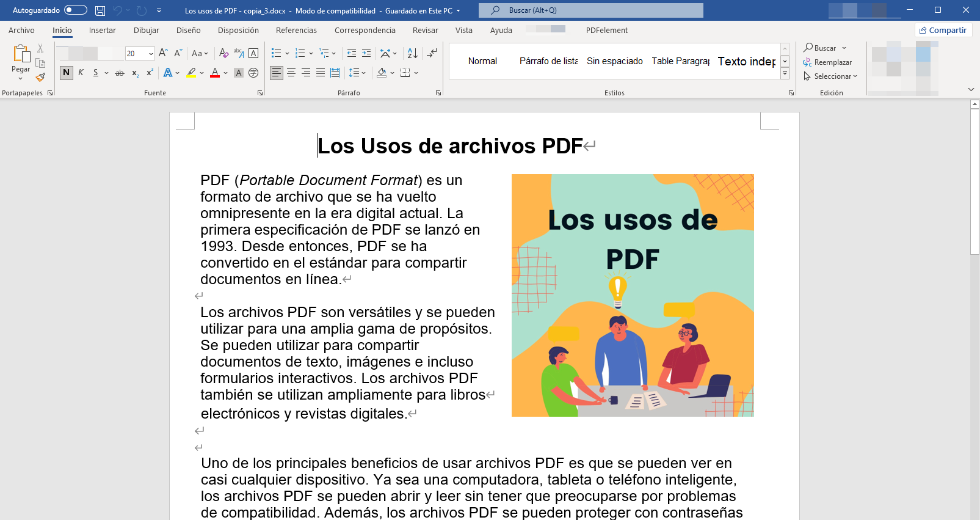Click the Increase Indent icon
This screenshot has height=520, width=980.
pos(366,53)
